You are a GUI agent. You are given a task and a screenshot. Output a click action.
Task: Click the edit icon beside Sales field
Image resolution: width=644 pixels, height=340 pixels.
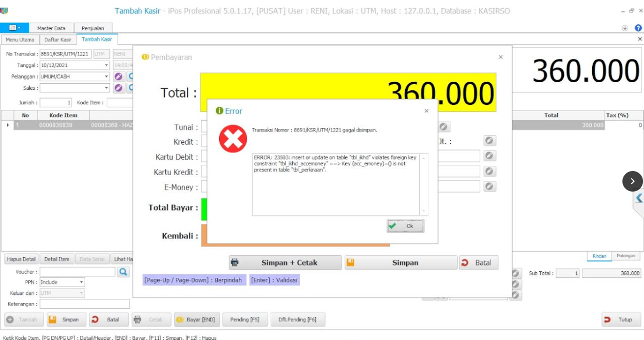point(119,88)
